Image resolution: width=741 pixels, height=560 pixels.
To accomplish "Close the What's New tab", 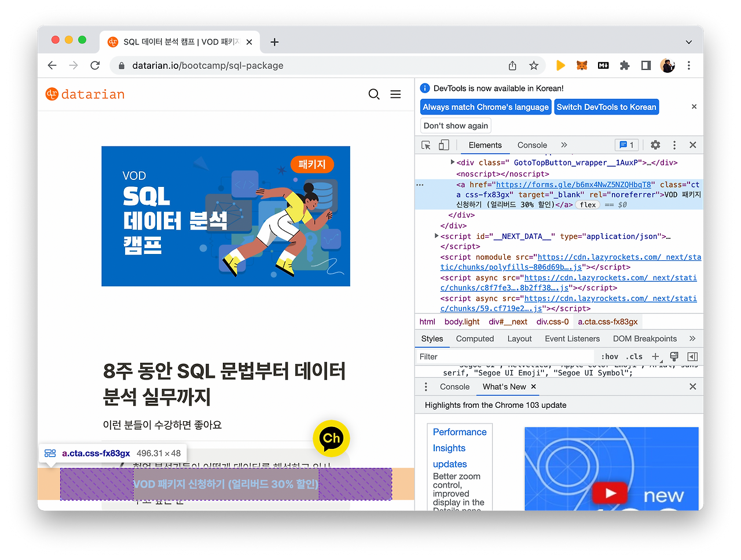I will click(533, 386).
